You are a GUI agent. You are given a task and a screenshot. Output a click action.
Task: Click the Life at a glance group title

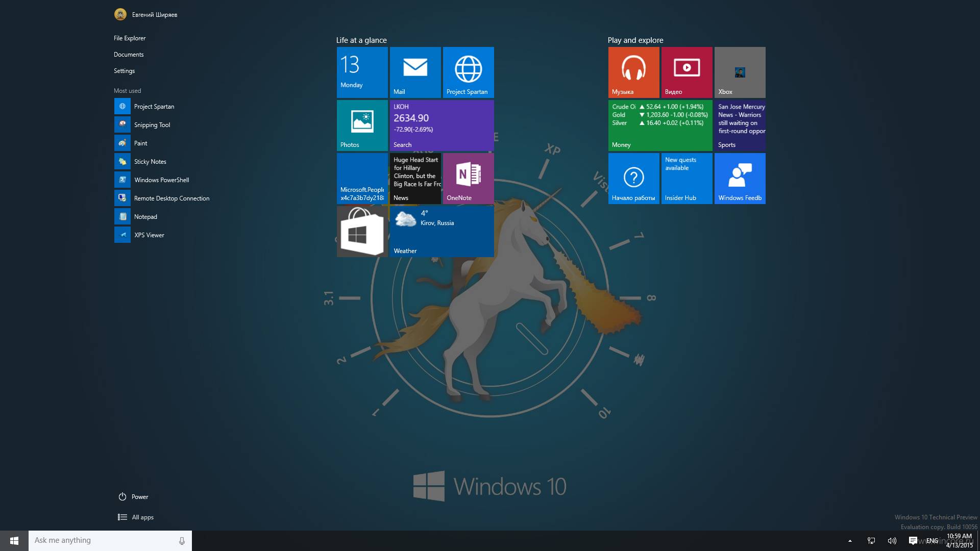361,40
